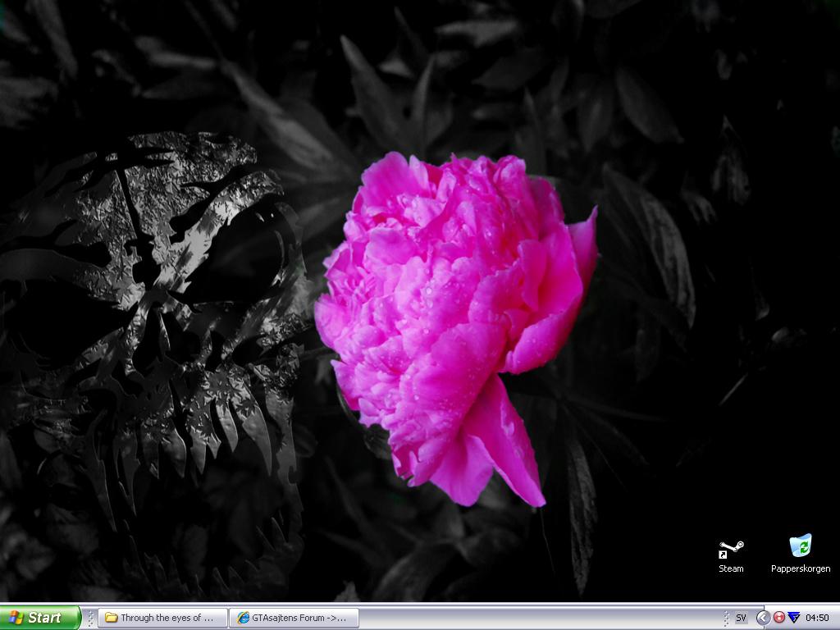Open the SV language selector
Image resolution: width=840 pixels, height=630 pixels.
tap(741, 618)
